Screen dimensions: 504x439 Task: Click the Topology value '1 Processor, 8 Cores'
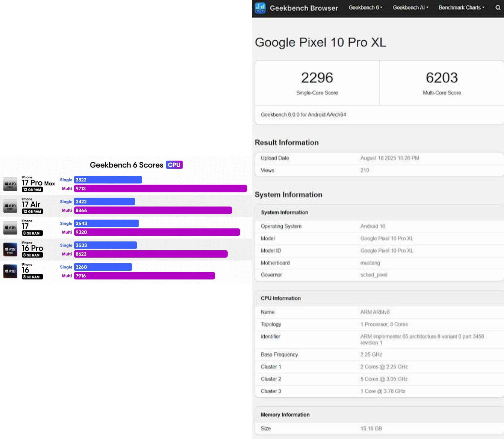point(384,324)
